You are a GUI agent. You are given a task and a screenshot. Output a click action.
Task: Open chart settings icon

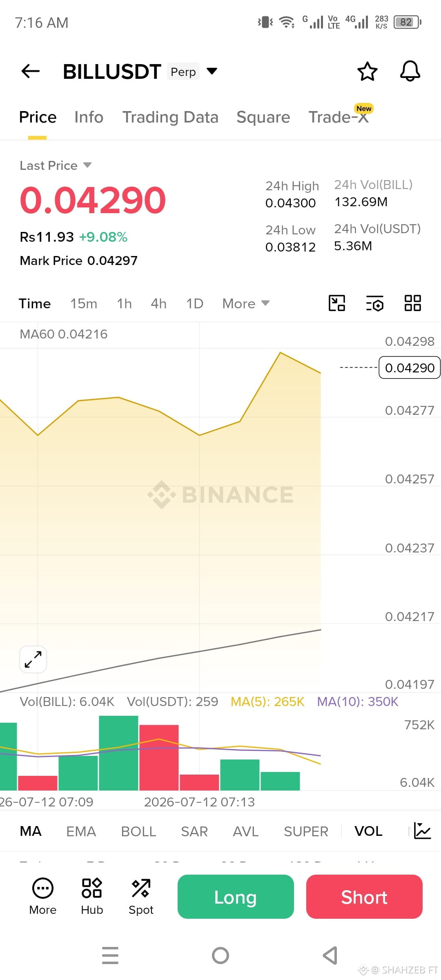coord(374,303)
